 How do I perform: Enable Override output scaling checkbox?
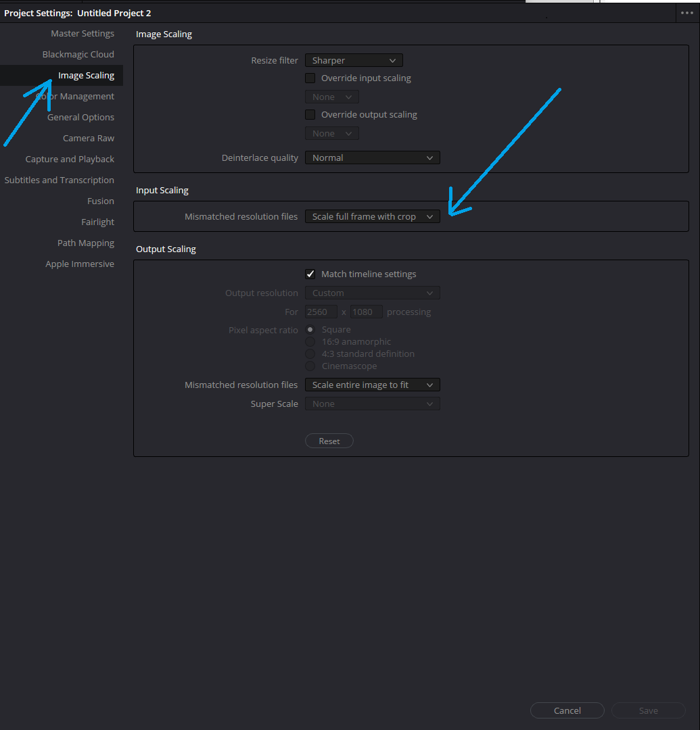[x=310, y=115]
